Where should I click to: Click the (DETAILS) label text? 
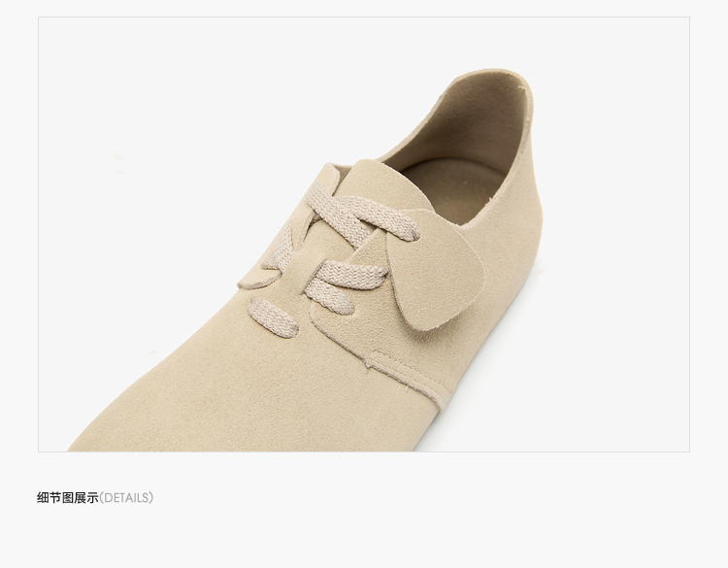126,498
